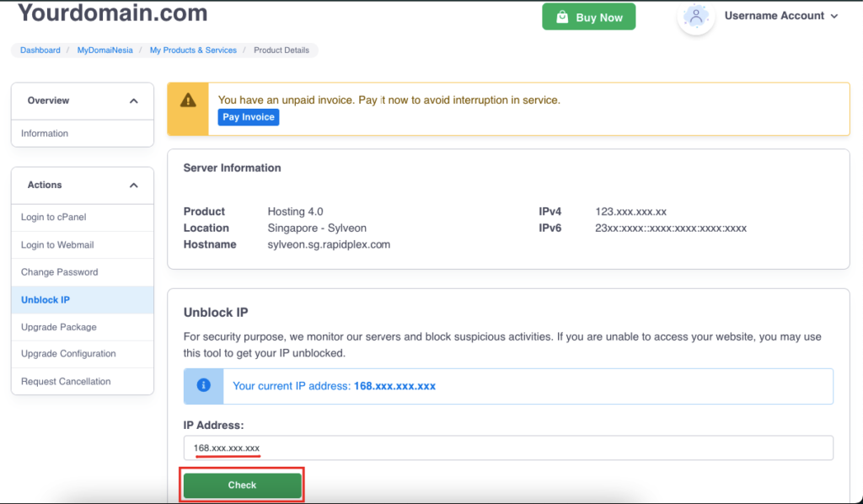Viewport: 863px width, 504px height.
Task: Collapse the Overview panel chevron
Action: click(134, 100)
